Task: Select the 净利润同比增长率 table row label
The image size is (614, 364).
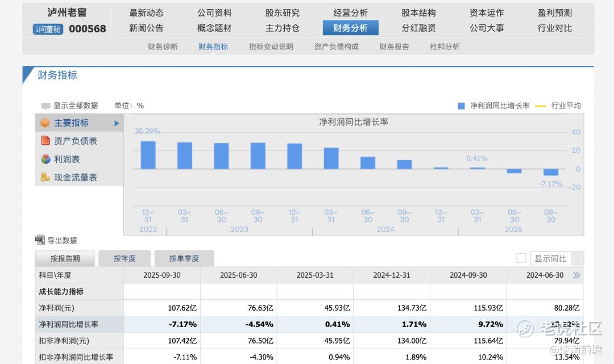Action: [68, 324]
